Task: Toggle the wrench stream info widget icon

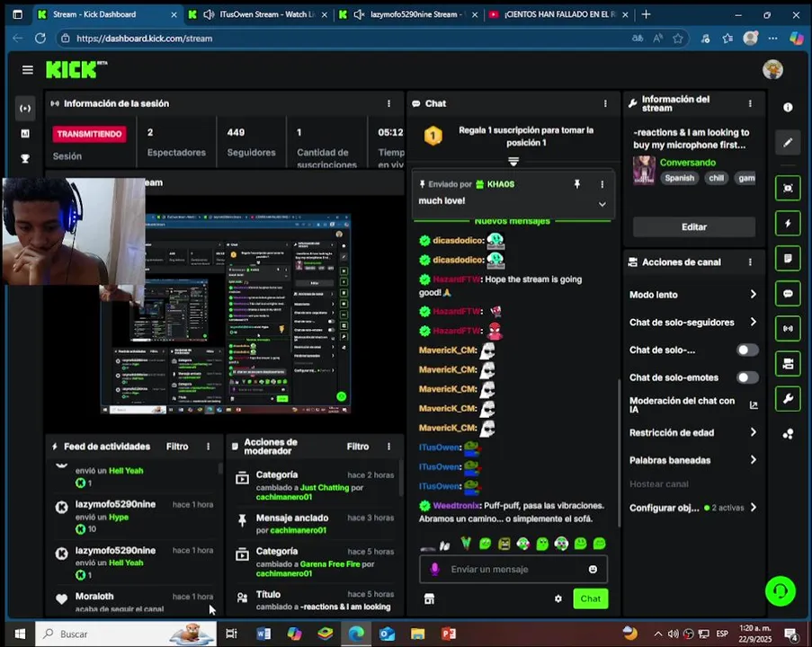Action: [788, 399]
